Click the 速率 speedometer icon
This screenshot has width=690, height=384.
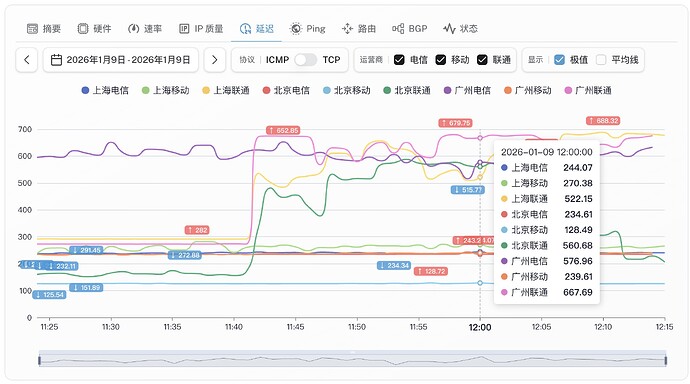pos(133,29)
